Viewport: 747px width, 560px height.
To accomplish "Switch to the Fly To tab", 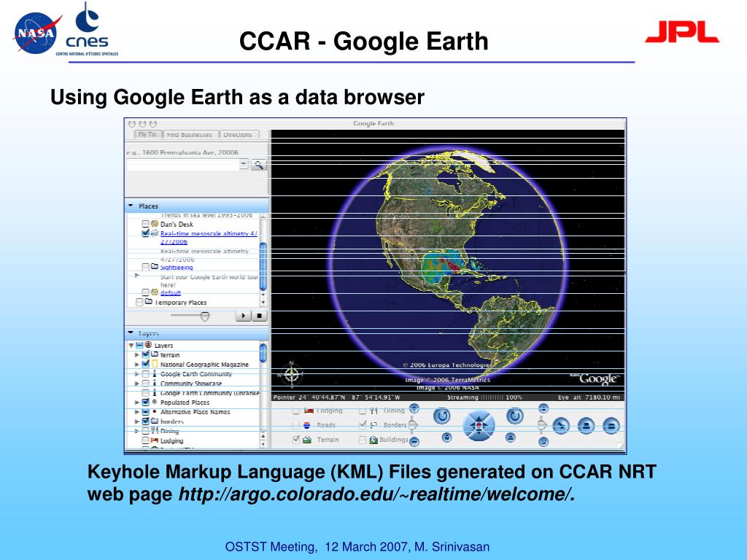I will (x=147, y=134).
